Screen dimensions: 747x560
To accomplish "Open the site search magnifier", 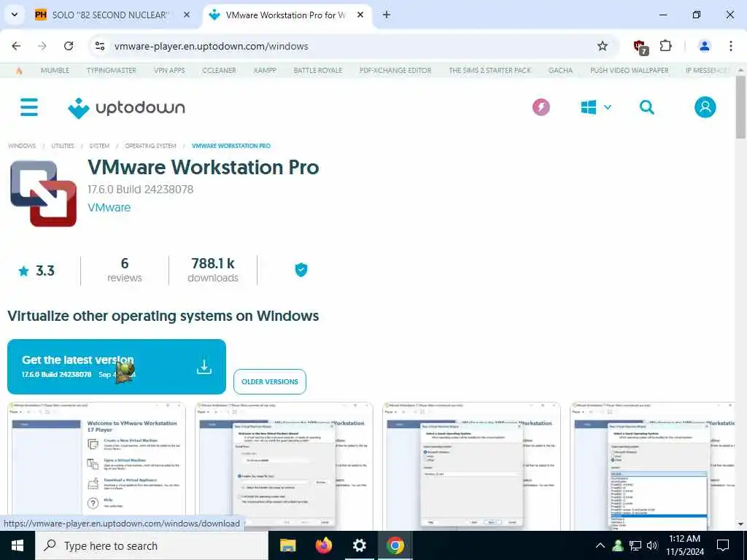I will pyautogui.click(x=646, y=107).
